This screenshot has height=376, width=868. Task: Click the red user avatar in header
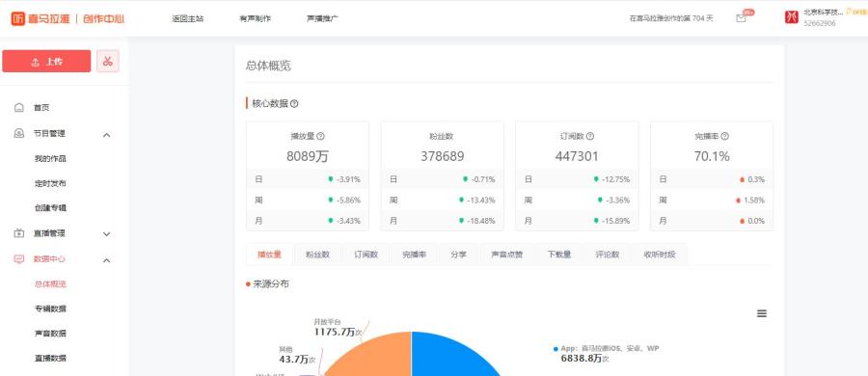tap(791, 17)
